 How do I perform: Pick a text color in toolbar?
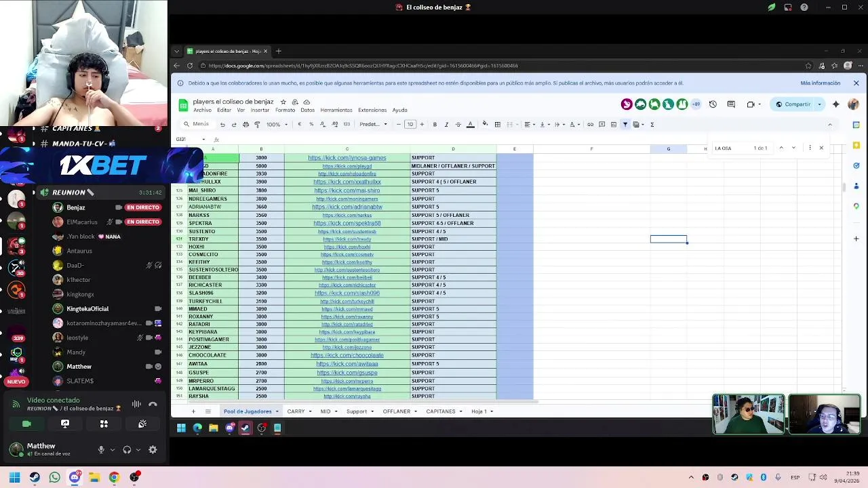coord(469,125)
